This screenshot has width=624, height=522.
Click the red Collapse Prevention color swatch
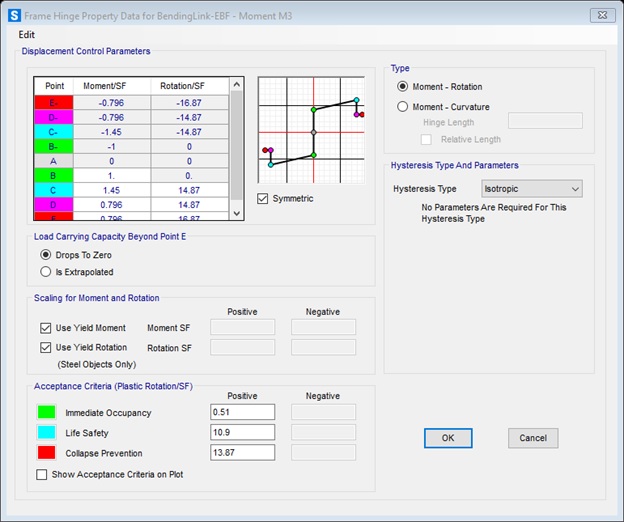coord(46,453)
